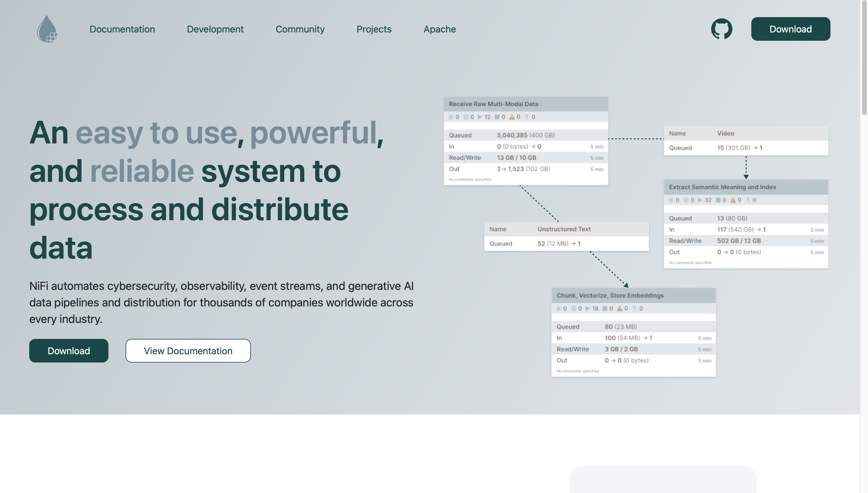Click warning triangle in Receive Raw Multi-Modal Data

pos(512,117)
